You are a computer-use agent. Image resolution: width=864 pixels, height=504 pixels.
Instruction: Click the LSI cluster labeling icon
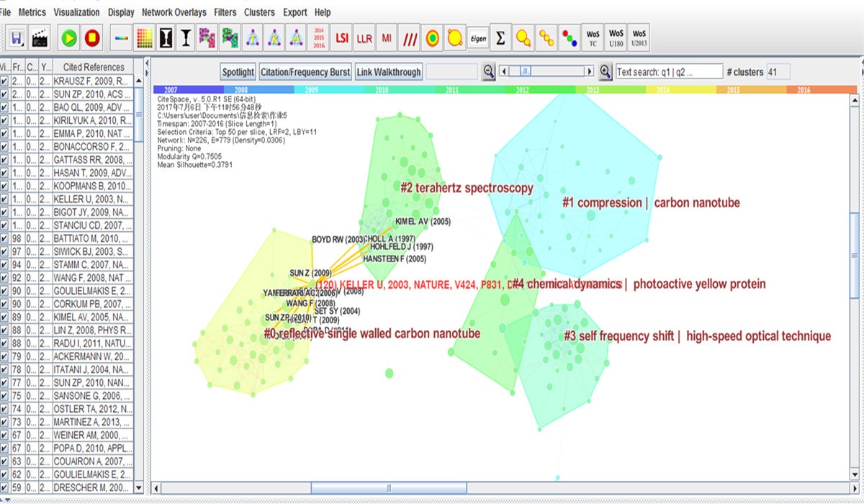point(343,37)
